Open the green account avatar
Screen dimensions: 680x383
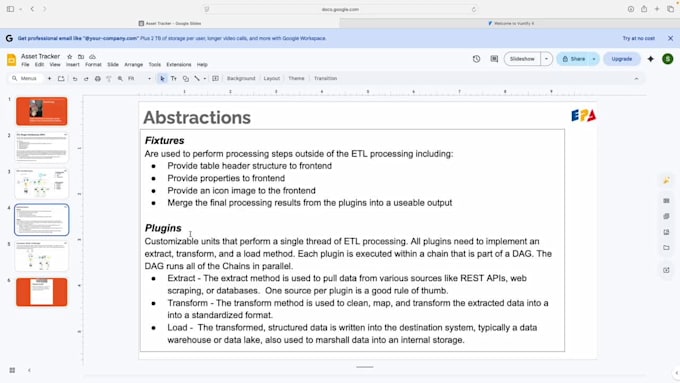[668, 59]
